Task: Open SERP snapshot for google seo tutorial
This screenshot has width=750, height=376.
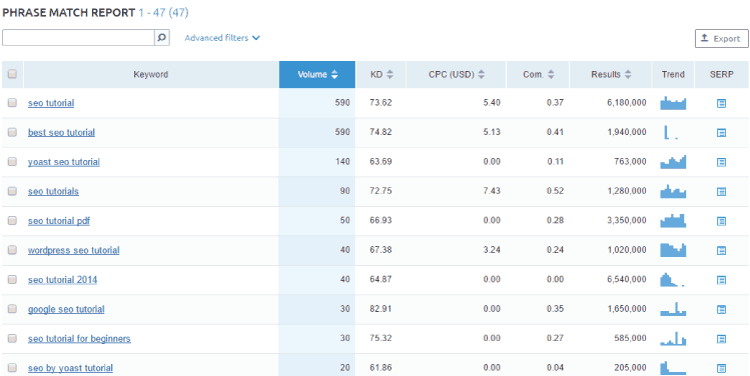Action: 721,310
